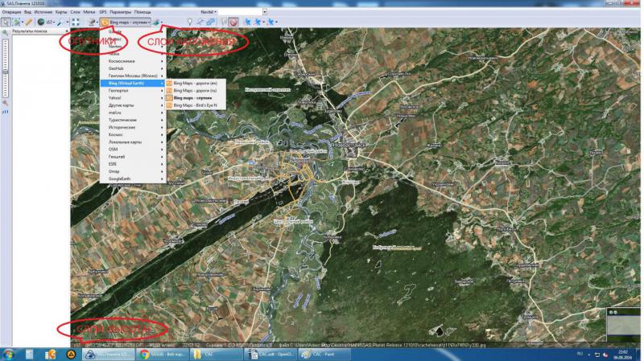Click the full screen mode icon

pos(76,23)
